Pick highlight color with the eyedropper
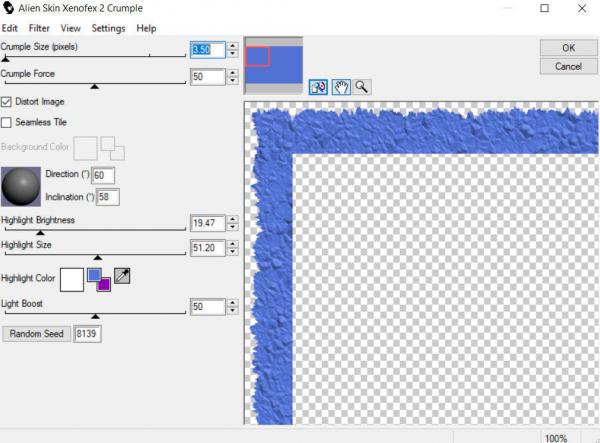The width and height of the screenshot is (600, 443). tap(122, 276)
